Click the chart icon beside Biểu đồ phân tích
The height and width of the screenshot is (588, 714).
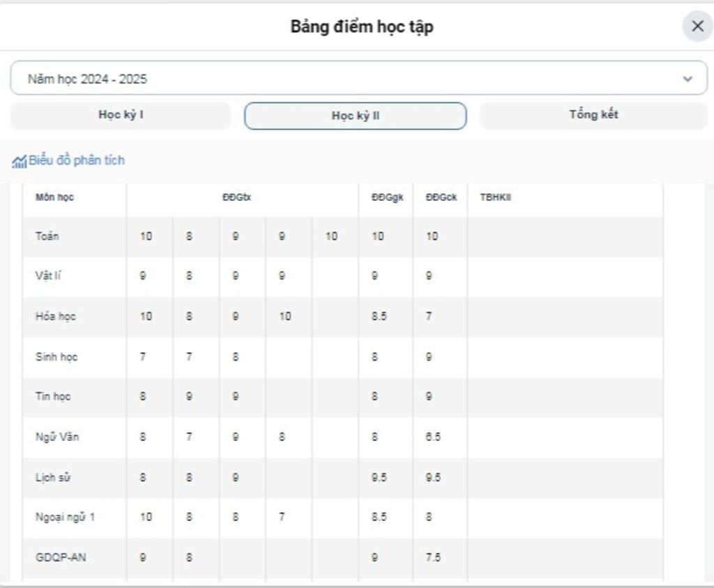click(19, 161)
